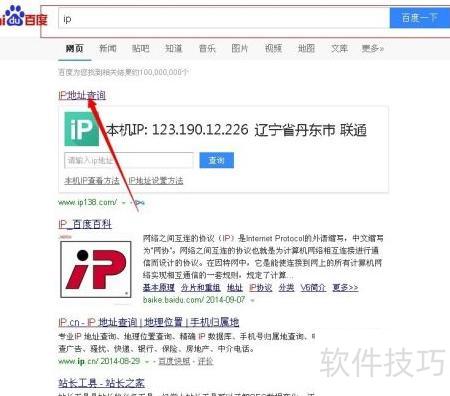Viewport: 450px width, 396px height.
Task: Open the 站长工具 - 站长之家 result title
Action: point(101,383)
